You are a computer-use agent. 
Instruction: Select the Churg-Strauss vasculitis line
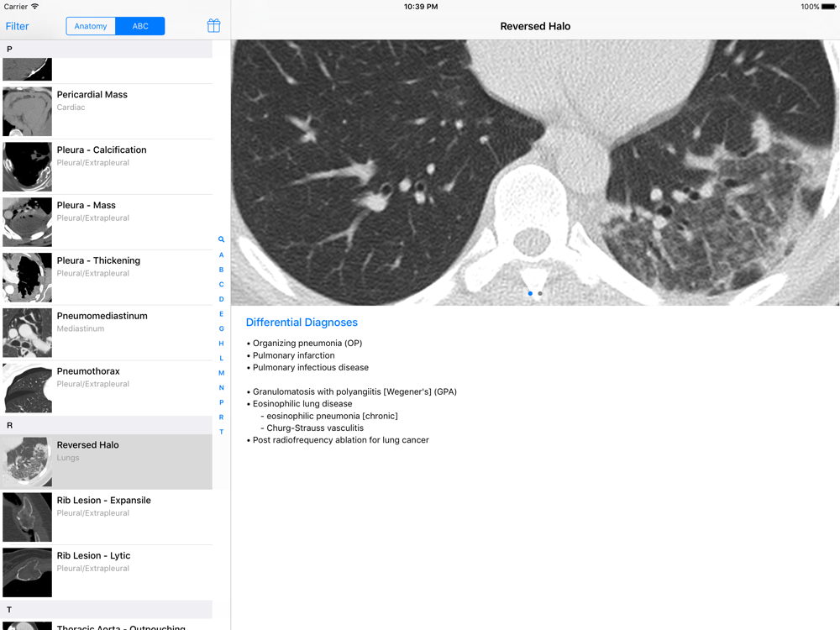click(312, 428)
